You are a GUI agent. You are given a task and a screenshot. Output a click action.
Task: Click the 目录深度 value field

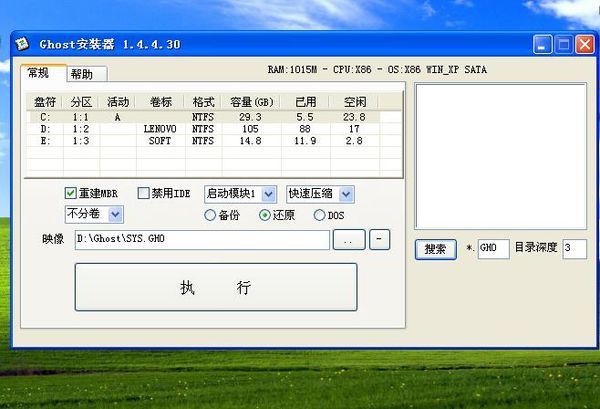coord(574,249)
